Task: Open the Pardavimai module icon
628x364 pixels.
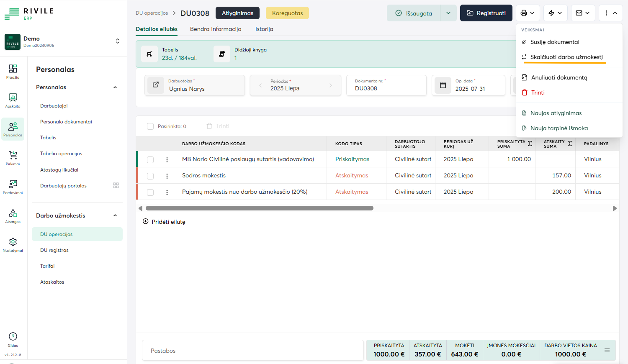Action: 13,187
